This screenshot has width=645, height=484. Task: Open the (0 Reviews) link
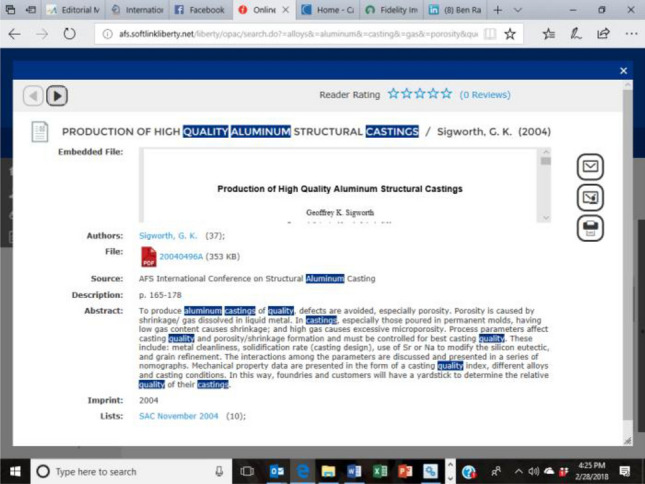point(485,95)
